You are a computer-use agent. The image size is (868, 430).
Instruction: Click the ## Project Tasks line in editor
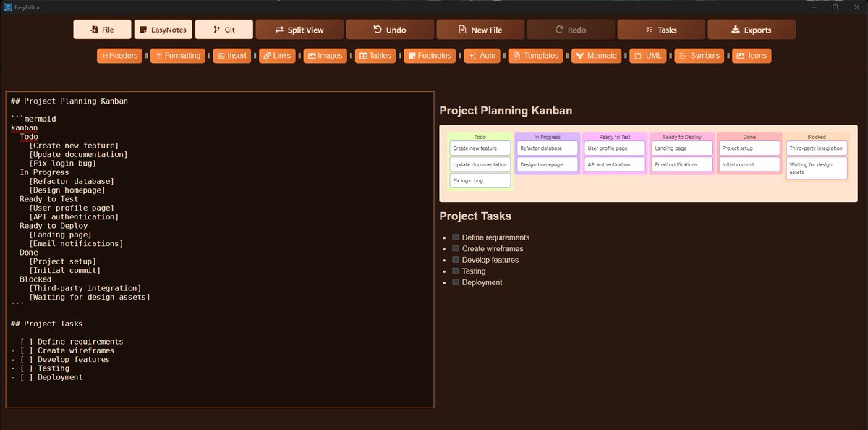[46, 324]
